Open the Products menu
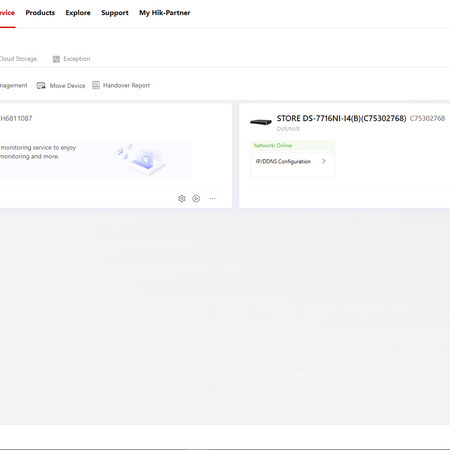This screenshot has height=450, width=450. click(40, 13)
